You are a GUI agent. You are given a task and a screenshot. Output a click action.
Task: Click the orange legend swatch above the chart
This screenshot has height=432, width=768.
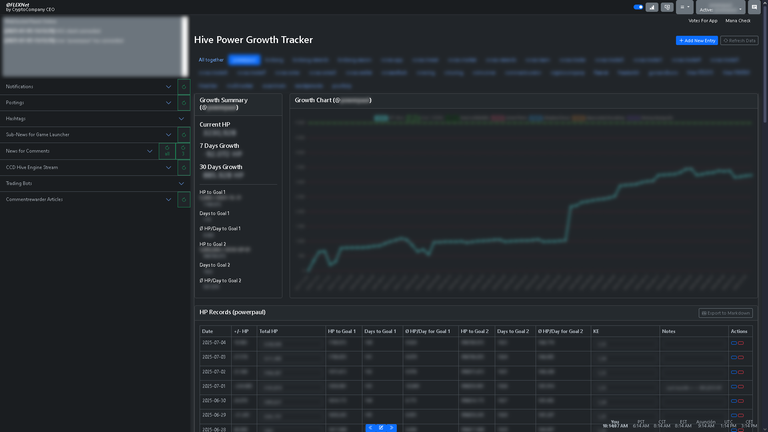pos(579,119)
